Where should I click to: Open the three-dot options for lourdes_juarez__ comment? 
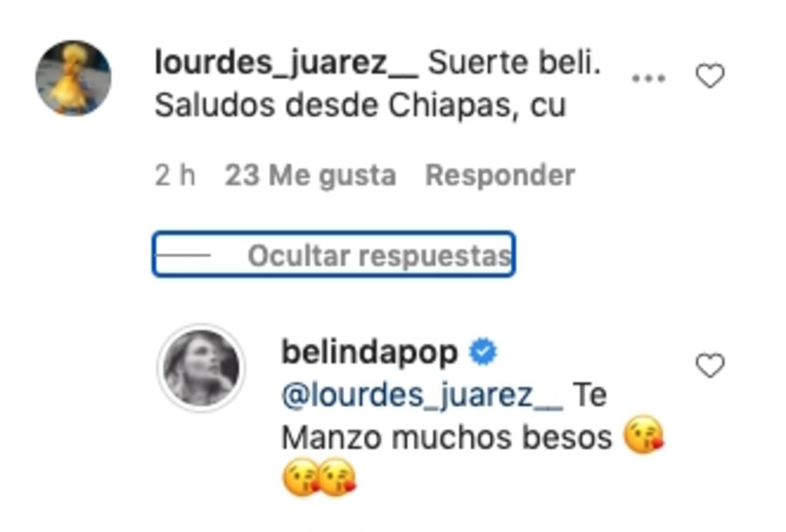[648, 78]
